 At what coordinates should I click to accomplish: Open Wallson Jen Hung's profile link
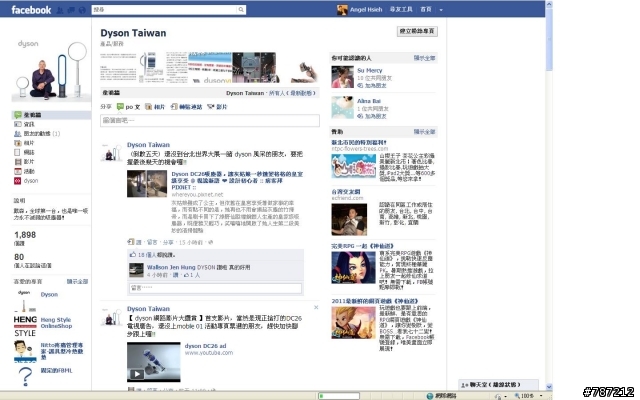171,267
